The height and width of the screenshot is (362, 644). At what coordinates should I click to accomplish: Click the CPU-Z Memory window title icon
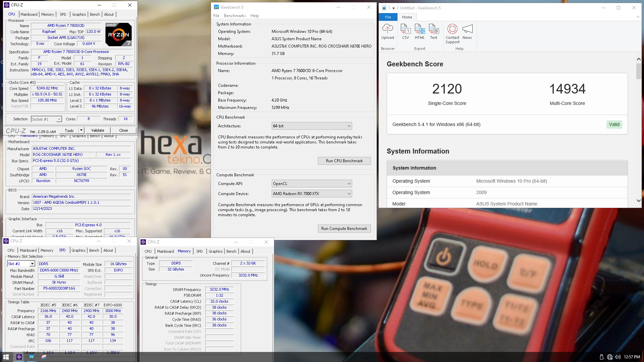pos(143,242)
